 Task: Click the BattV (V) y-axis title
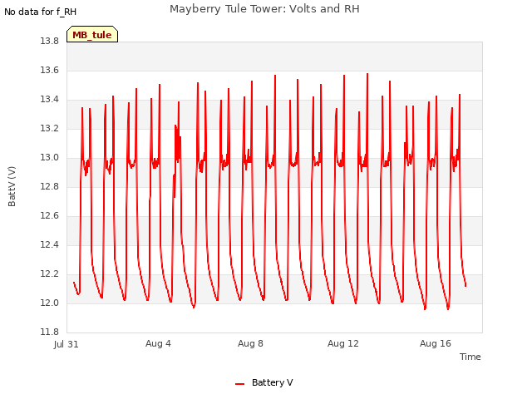(x=12, y=186)
